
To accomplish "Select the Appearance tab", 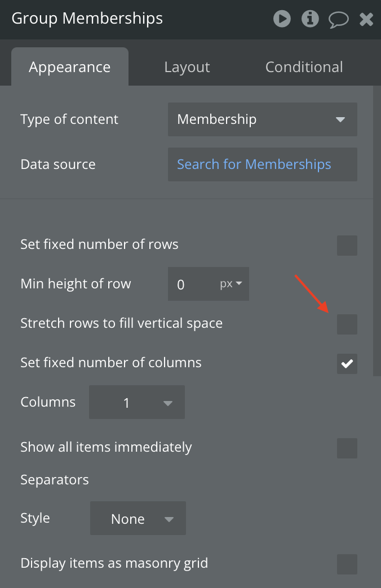I will tap(70, 67).
